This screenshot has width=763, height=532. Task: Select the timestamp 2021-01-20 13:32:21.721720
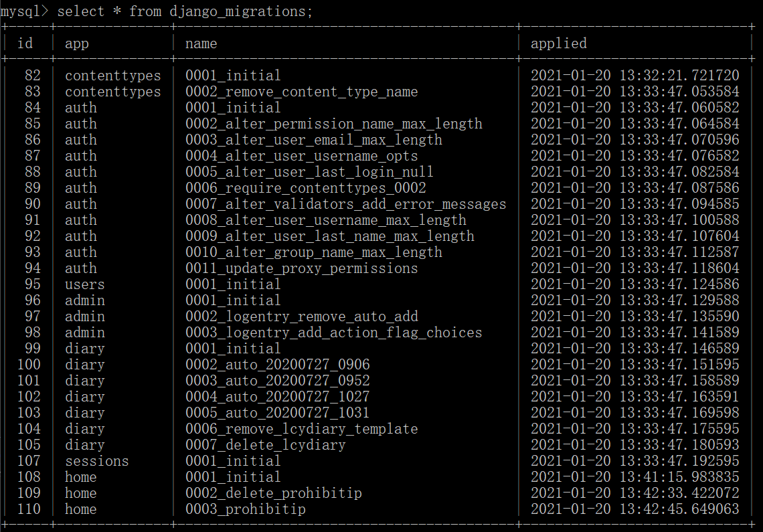(634, 76)
